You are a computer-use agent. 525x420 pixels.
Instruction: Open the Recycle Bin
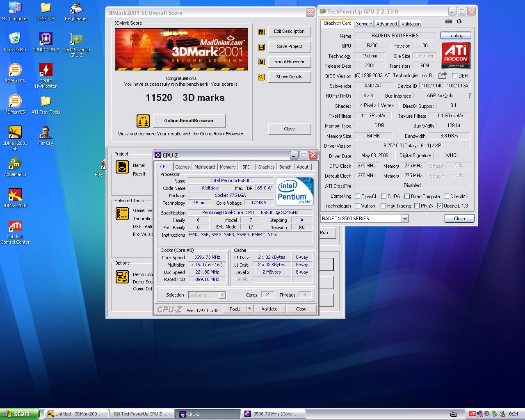(15, 42)
